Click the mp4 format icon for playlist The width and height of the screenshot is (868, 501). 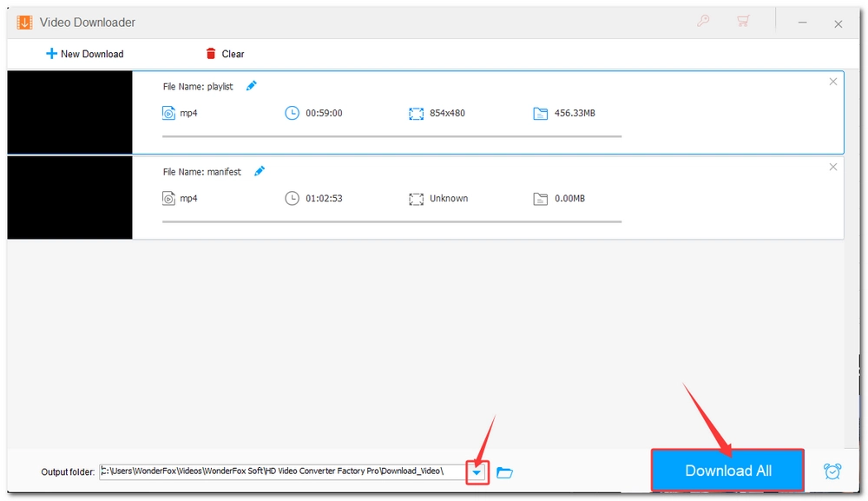point(168,113)
